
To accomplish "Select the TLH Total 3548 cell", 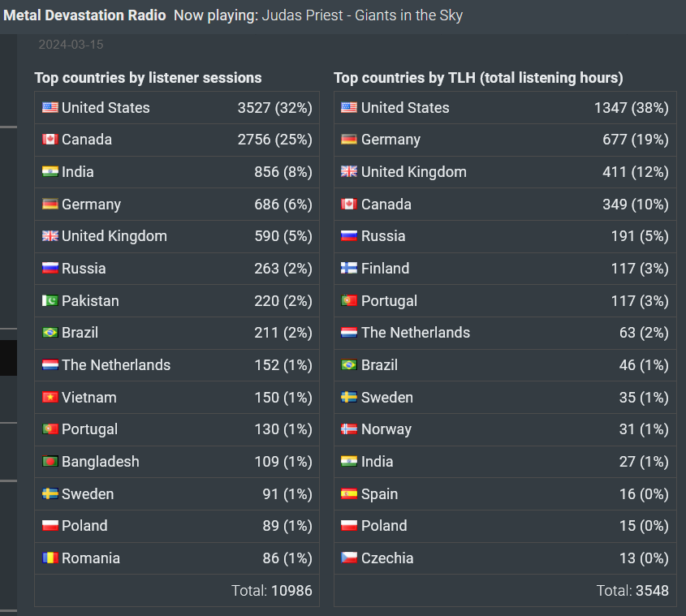I will pyautogui.click(x=505, y=591).
